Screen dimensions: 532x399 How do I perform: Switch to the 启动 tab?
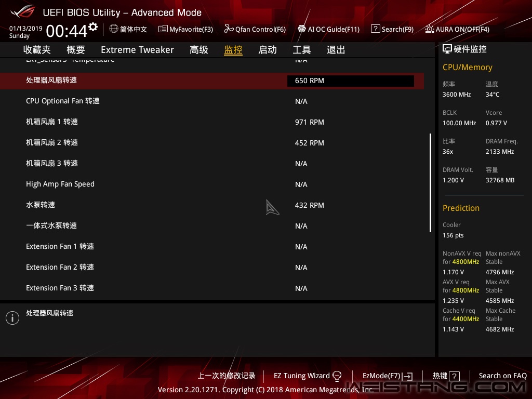(x=268, y=50)
